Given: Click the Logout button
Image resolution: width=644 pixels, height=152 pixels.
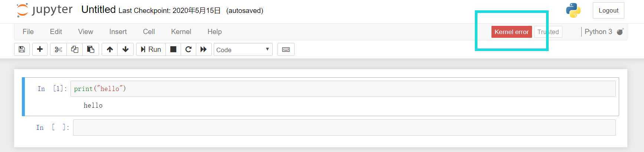Looking at the screenshot, I should [608, 10].
